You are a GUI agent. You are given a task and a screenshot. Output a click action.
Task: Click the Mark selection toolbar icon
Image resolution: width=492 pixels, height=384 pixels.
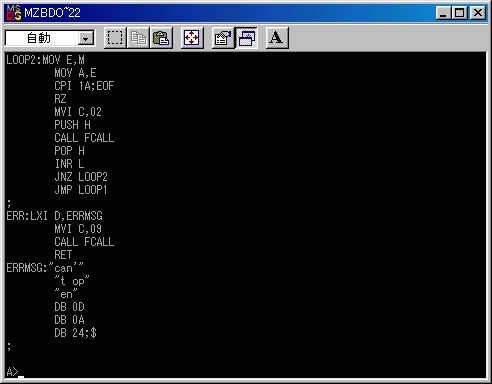[115, 38]
